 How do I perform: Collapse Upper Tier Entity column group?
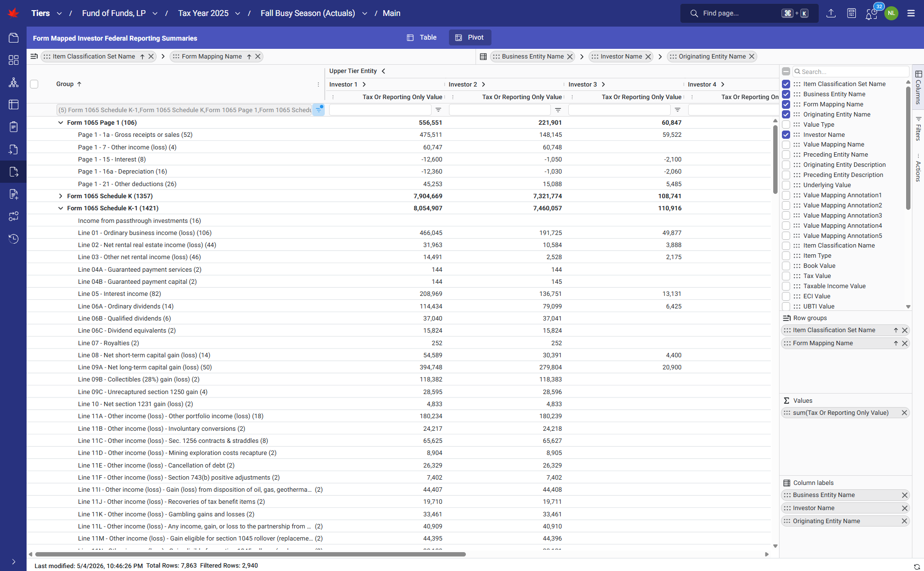click(x=383, y=71)
